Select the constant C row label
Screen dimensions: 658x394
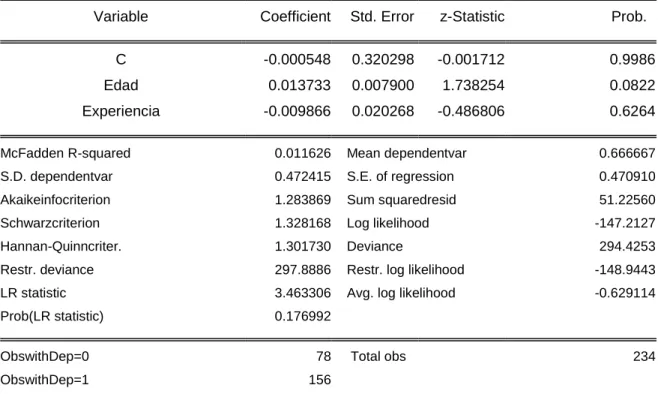coord(121,60)
